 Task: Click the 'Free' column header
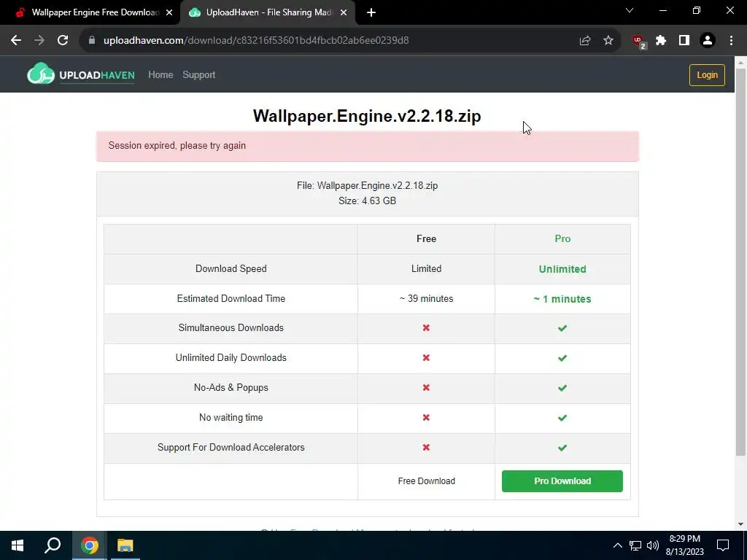(x=426, y=239)
